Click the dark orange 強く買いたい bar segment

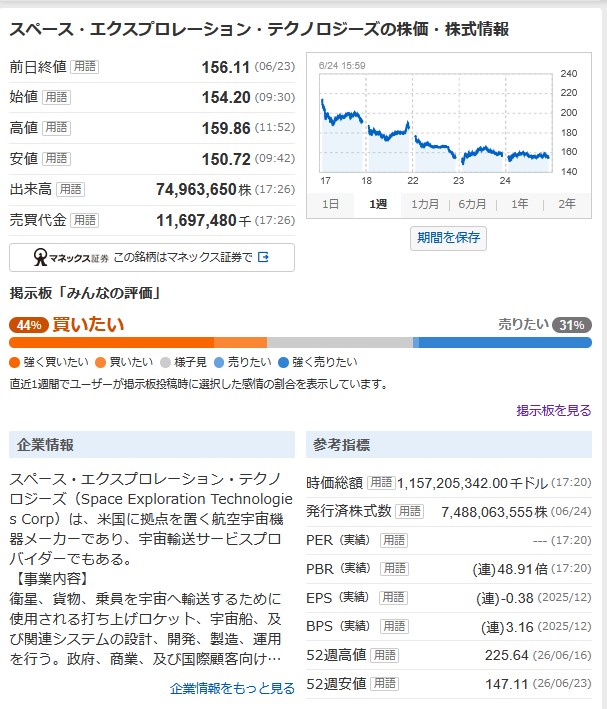point(111,343)
